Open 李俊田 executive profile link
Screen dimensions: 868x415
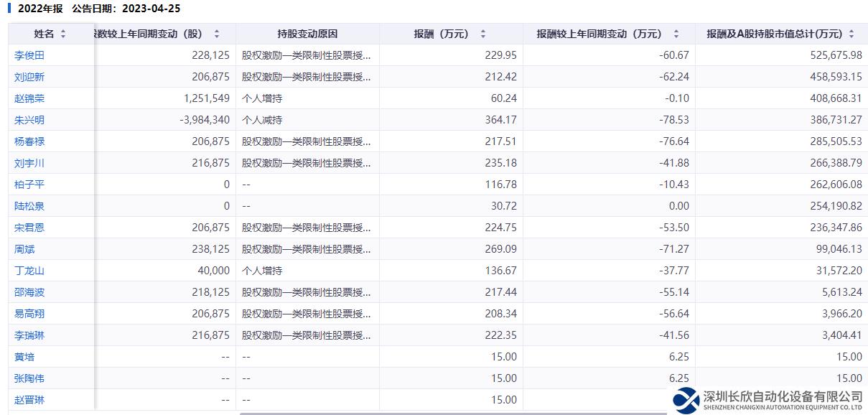click(x=29, y=55)
